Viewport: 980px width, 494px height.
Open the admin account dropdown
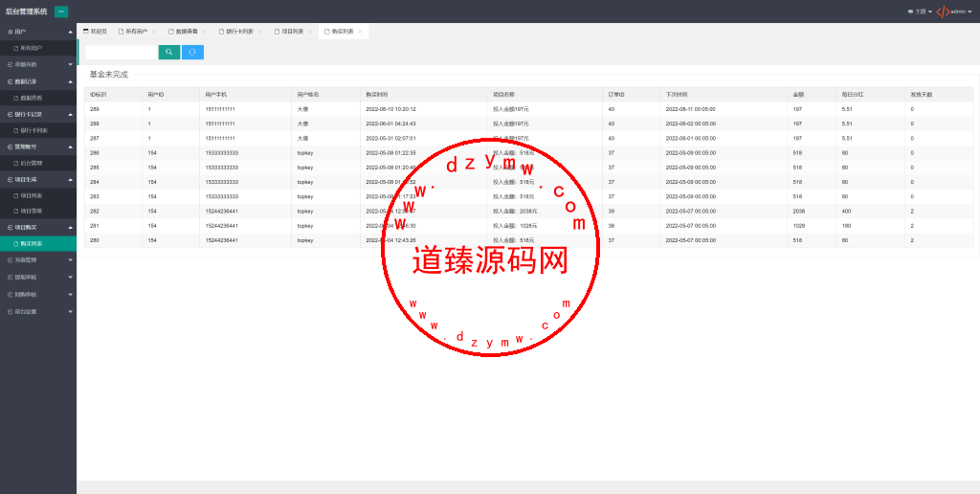(x=961, y=11)
